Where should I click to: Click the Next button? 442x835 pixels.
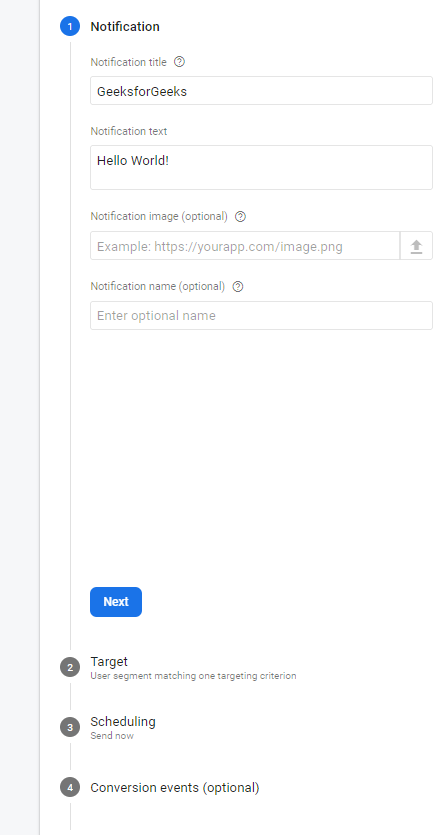click(116, 602)
